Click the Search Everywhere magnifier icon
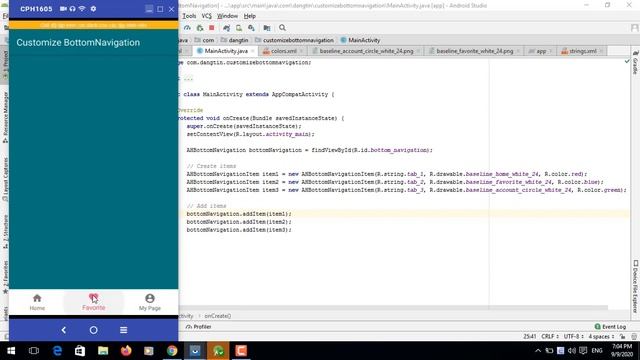This screenshot has height=360, width=640. [x=282, y=28]
